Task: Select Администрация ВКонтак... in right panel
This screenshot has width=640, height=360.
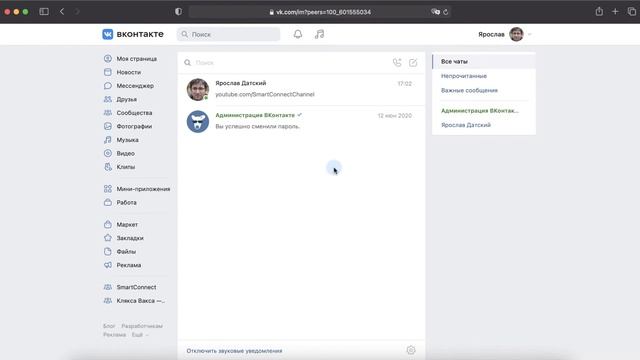Action: [484, 111]
